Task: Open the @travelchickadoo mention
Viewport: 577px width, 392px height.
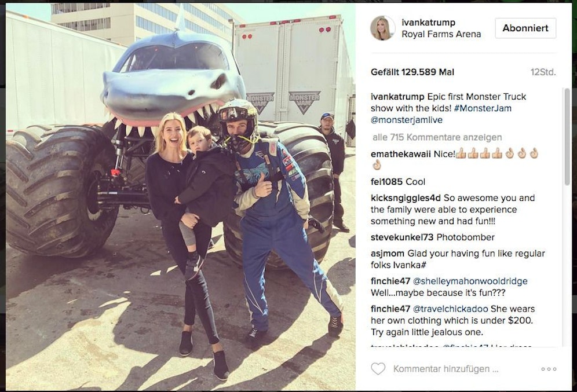Action: [x=450, y=309]
